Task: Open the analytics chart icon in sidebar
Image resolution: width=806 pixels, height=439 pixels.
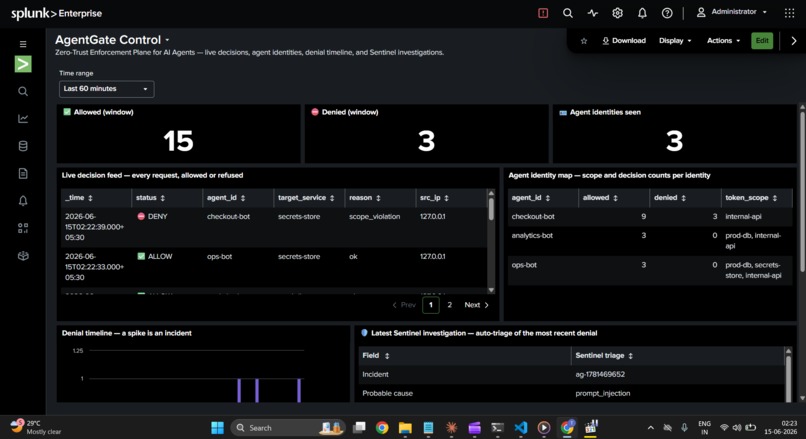Action: pos(23,119)
